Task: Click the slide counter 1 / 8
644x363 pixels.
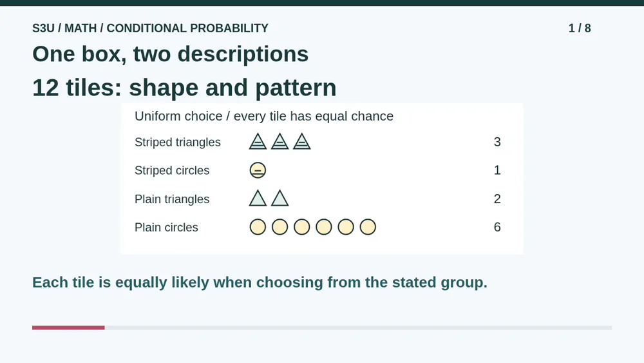Action: [580, 28]
